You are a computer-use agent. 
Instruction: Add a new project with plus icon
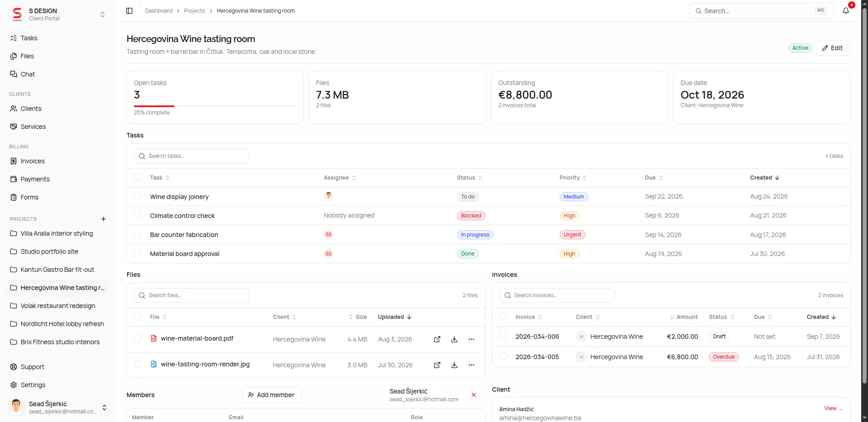click(x=104, y=219)
